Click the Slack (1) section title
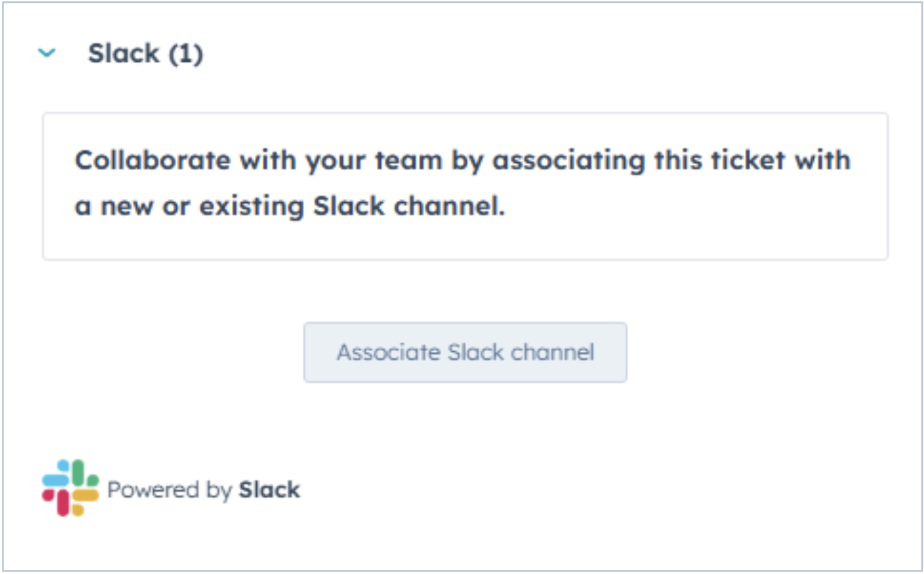The width and height of the screenshot is (924, 574). click(145, 53)
